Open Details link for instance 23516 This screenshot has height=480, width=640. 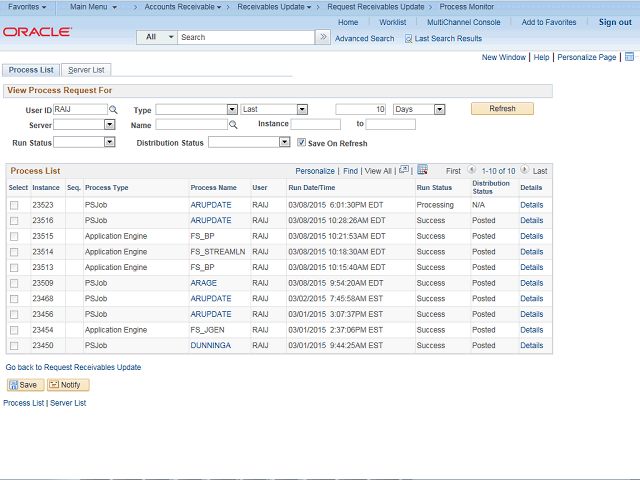pyautogui.click(x=530, y=220)
